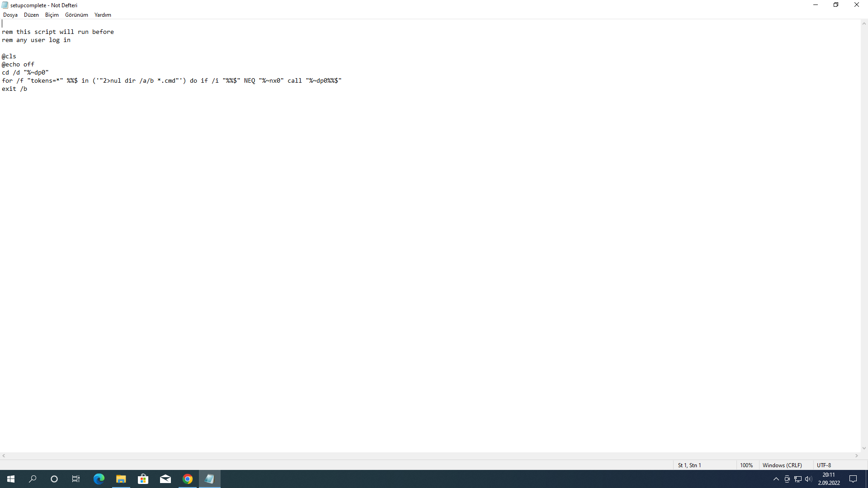Open File Explorer from taskbar
Screen dimensions: 868x488
pos(121,479)
